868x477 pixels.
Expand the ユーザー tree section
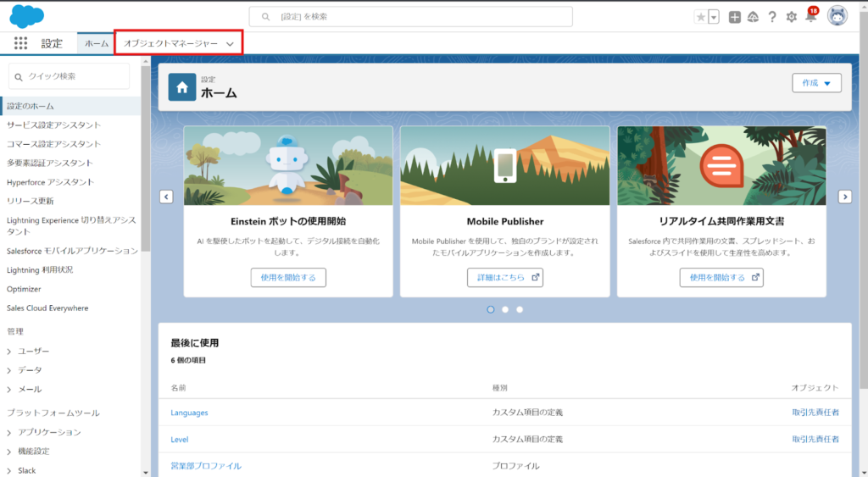click(9, 352)
